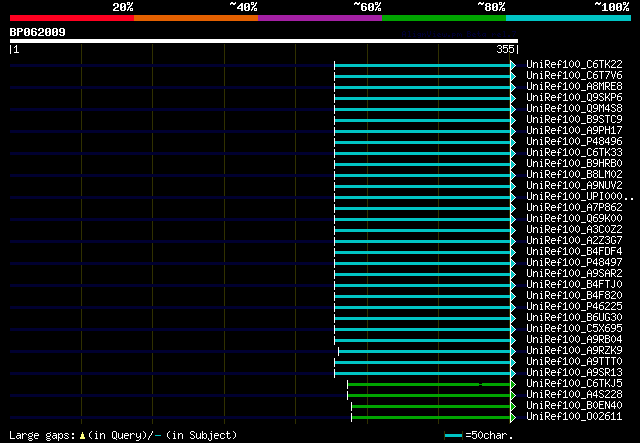This screenshot has height=443, width=640.
Task: Select hit UniRef100_B8LM02
Action: pos(574,175)
